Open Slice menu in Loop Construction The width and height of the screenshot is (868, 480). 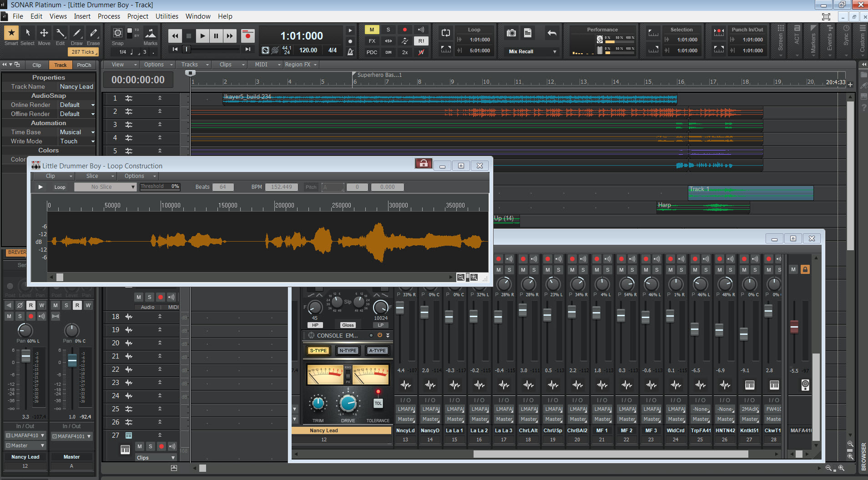tap(96, 176)
